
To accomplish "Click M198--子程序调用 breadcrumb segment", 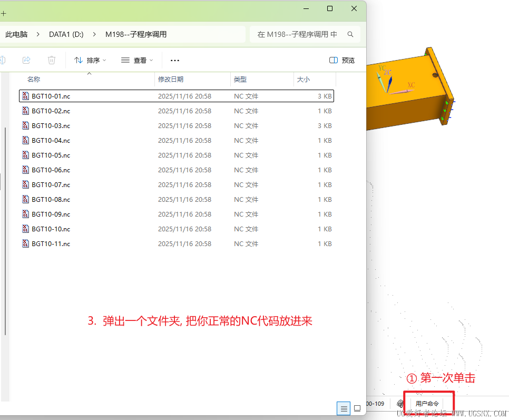I will point(136,34).
